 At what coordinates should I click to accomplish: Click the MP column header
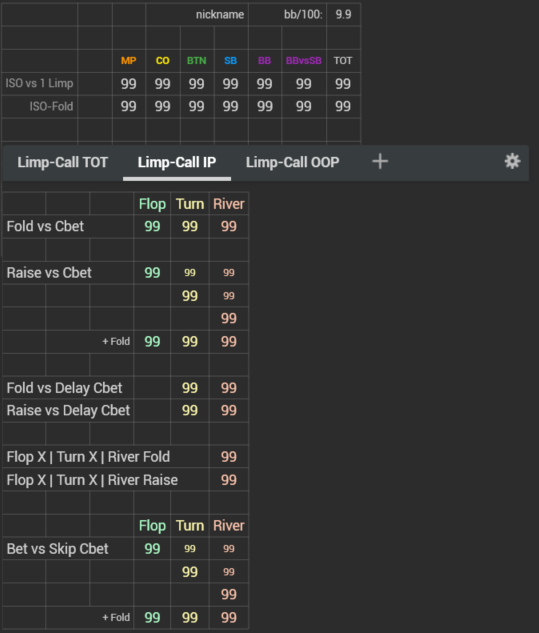[128, 61]
